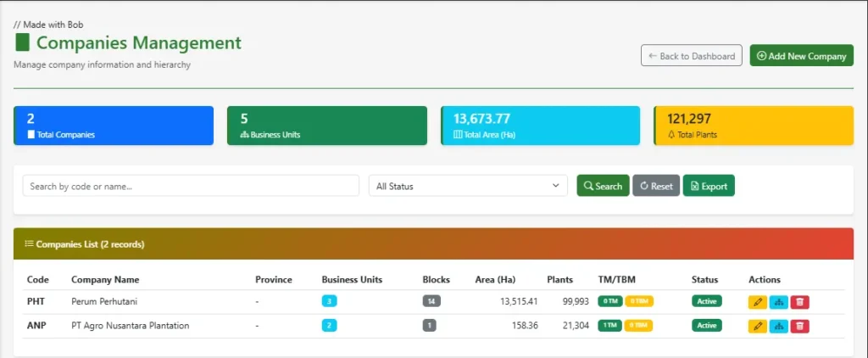Click the Actions column header
Image resolution: width=868 pixels, height=358 pixels.
click(x=765, y=279)
